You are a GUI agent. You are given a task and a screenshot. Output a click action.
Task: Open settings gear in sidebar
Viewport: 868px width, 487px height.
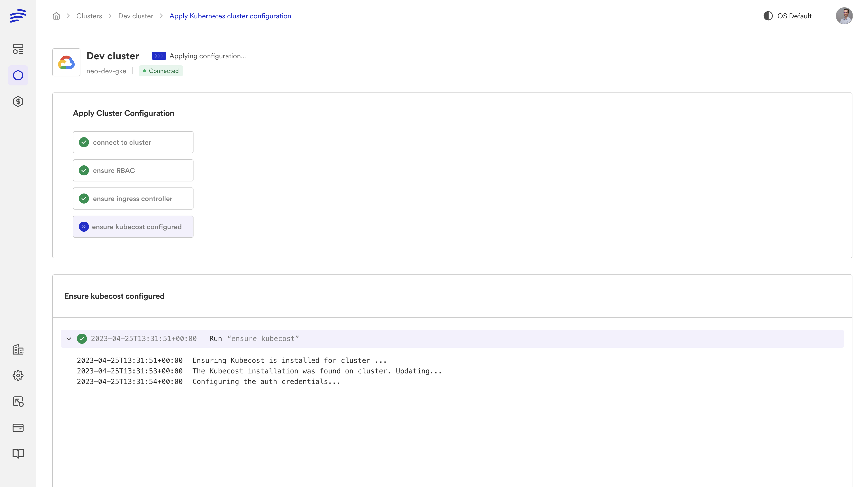click(x=18, y=375)
